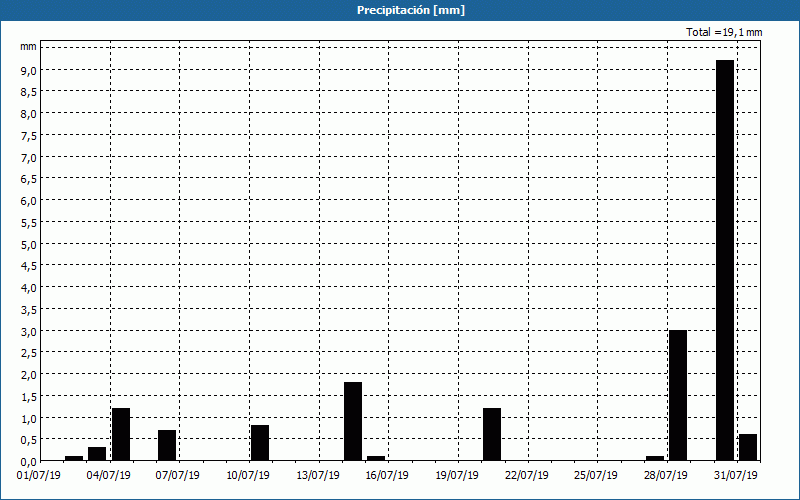Click the 0,3 mm bar before 04/07/19
Screen dimensions: 800x500
tap(97, 454)
